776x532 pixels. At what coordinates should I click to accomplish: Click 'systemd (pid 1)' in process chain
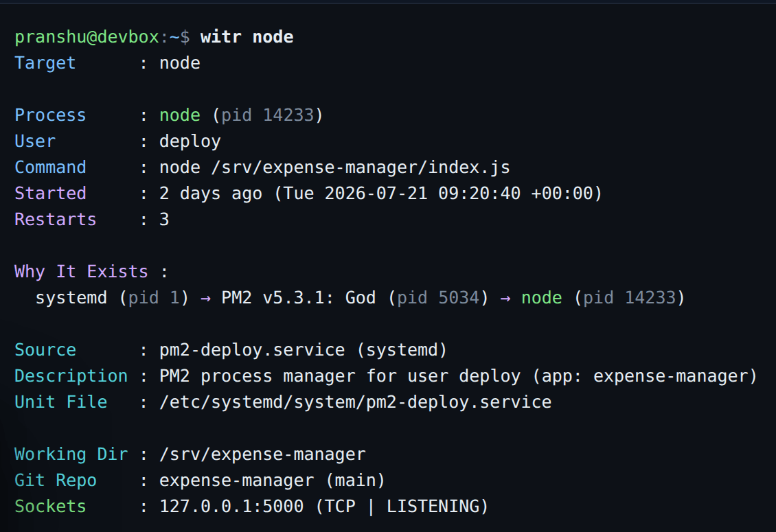click(x=113, y=298)
